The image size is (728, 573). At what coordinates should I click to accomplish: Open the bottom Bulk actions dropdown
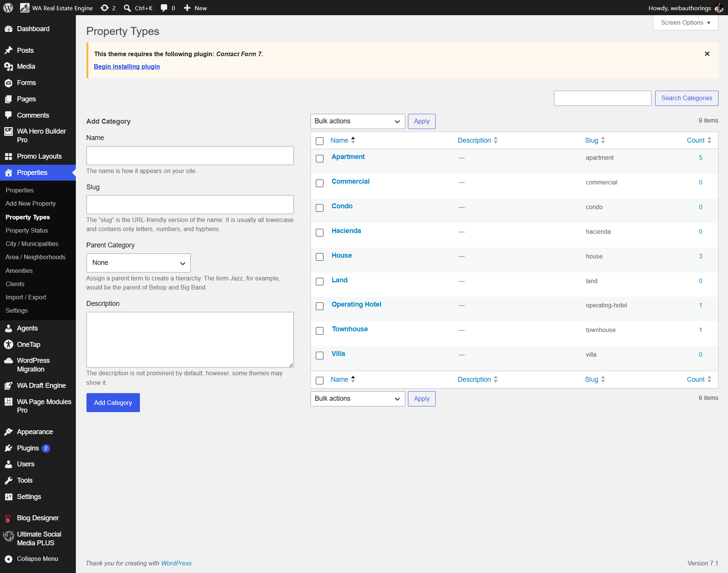coord(358,399)
